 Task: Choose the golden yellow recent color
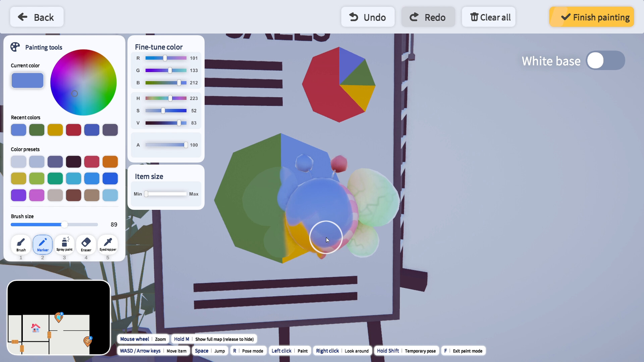tap(55, 130)
